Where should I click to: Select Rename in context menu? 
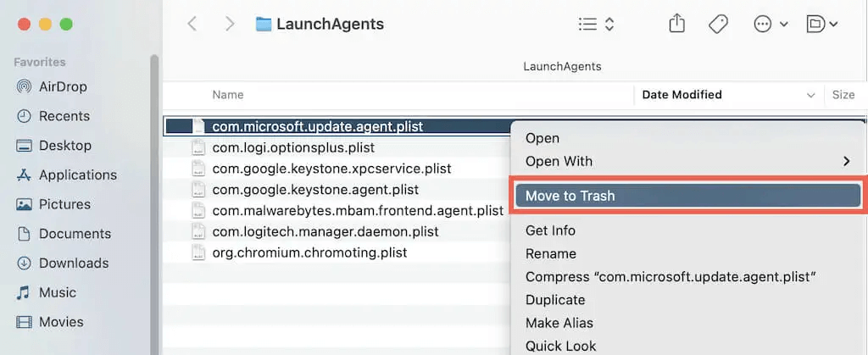(550, 253)
